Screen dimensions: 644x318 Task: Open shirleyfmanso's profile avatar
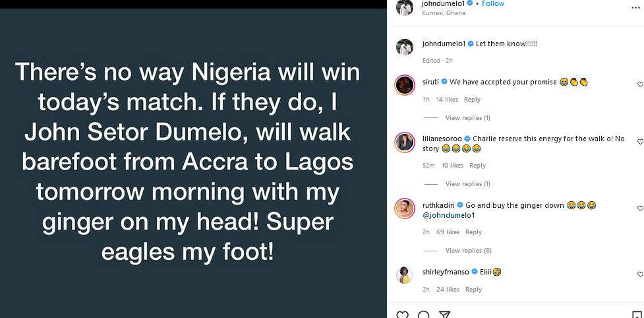pos(404,274)
